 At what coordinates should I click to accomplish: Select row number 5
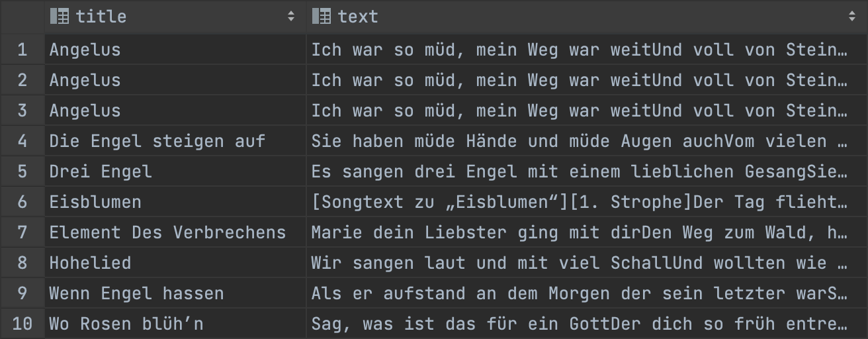(22, 171)
